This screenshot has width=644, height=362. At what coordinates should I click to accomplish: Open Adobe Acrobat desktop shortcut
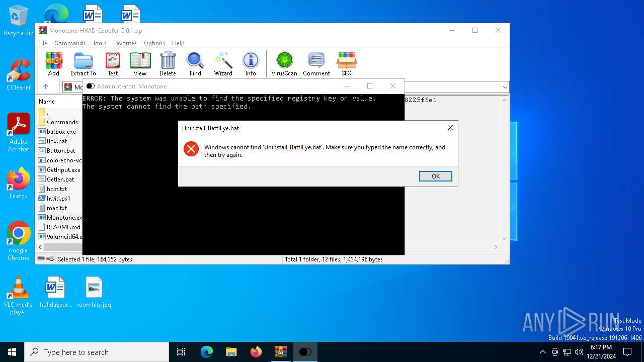tap(19, 133)
